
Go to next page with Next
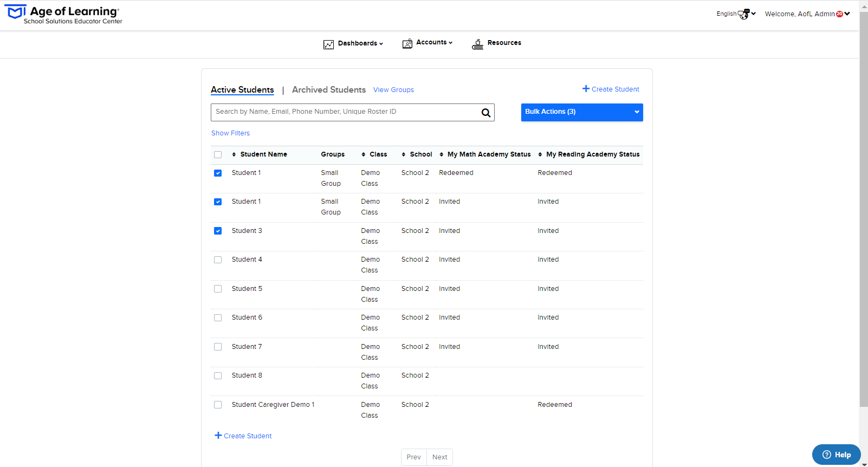440,457
